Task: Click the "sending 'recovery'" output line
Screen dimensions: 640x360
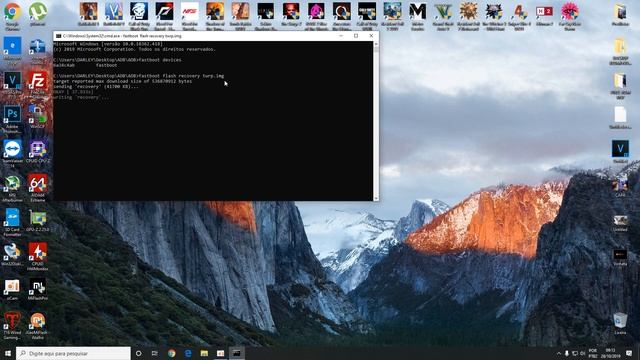Action: [x=96, y=87]
